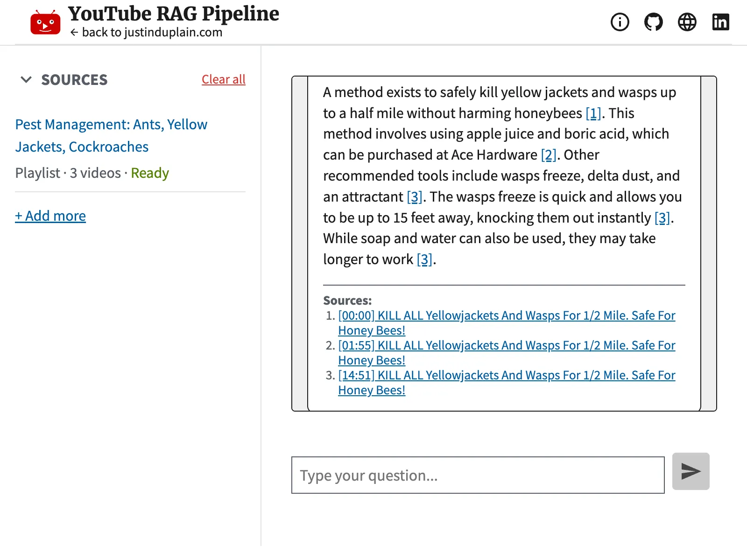The width and height of the screenshot is (747, 560).
Task: Open the LinkedIn profile icon
Action: point(721,21)
